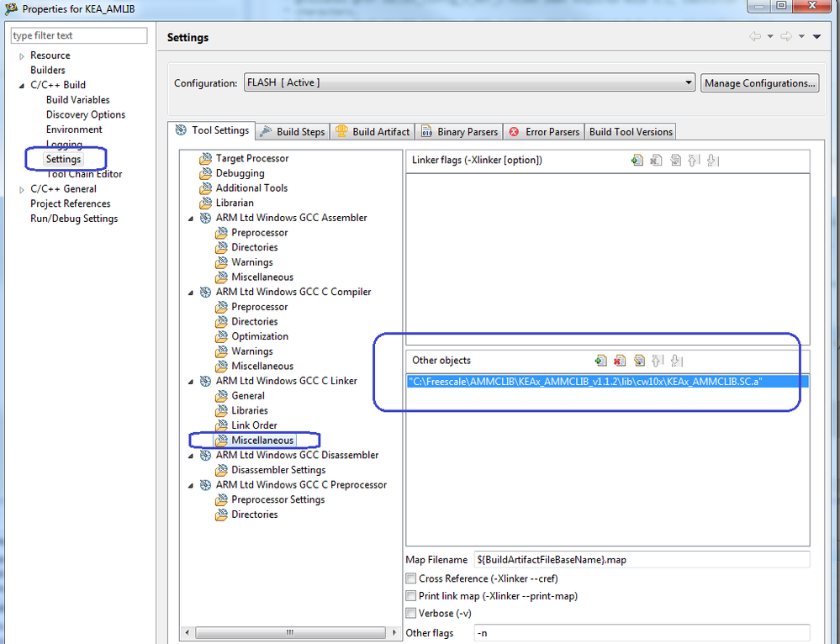Viewport: 840px width, 644px height.
Task: Select Discovery Options in left tree
Action: point(86,115)
